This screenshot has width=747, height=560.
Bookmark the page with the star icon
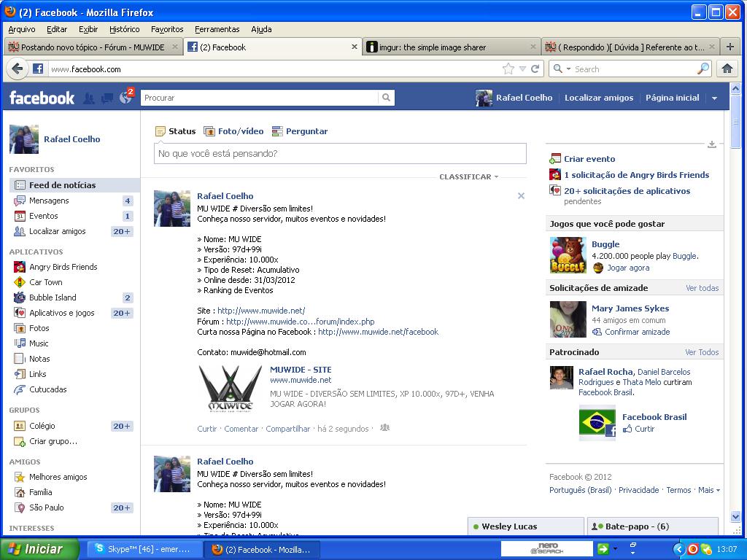click(x=508, y=69)
